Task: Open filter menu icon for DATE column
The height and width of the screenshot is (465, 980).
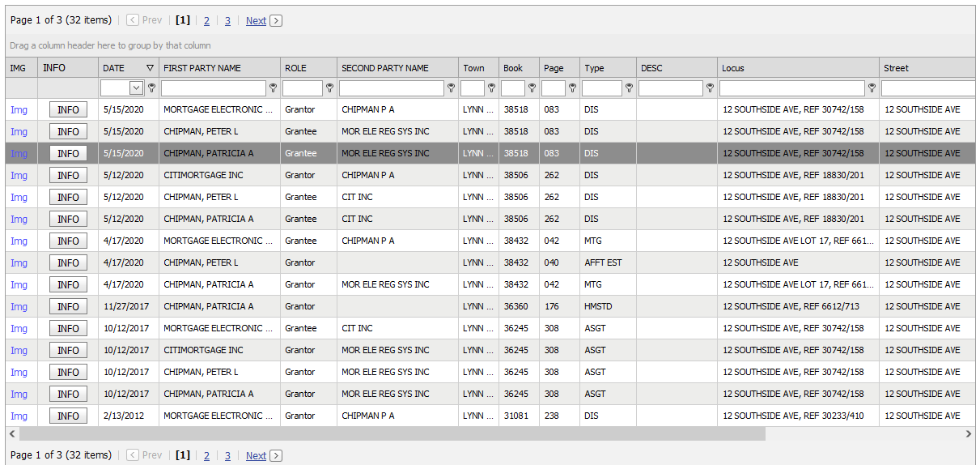Action: pyautogui.click(x=151, y=88)
